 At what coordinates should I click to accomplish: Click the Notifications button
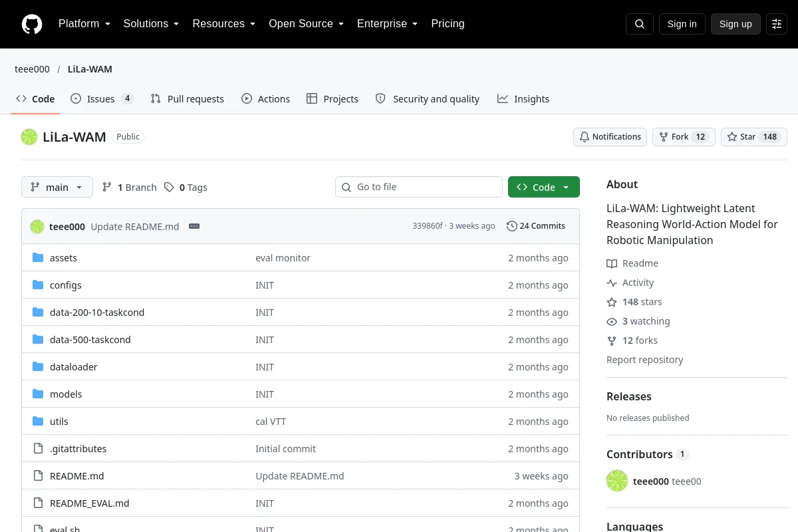610,137
